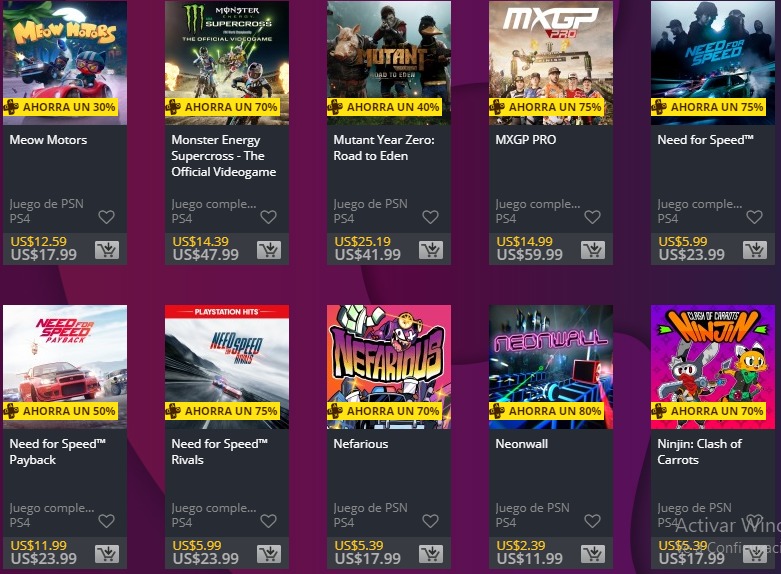This screenshot has width=781, height=574.
Task: Add Neonwall to cart
Action: coord(593,554)
